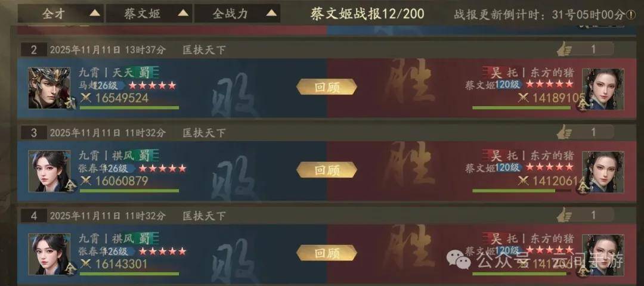Open 蔡文姬 portrait in report 3
The width and height of the screenshot is (644, 286).
tap(603, 172)
